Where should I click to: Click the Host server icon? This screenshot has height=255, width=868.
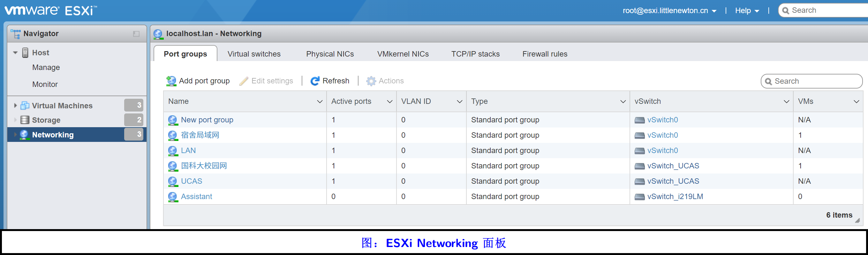point(25,53)
